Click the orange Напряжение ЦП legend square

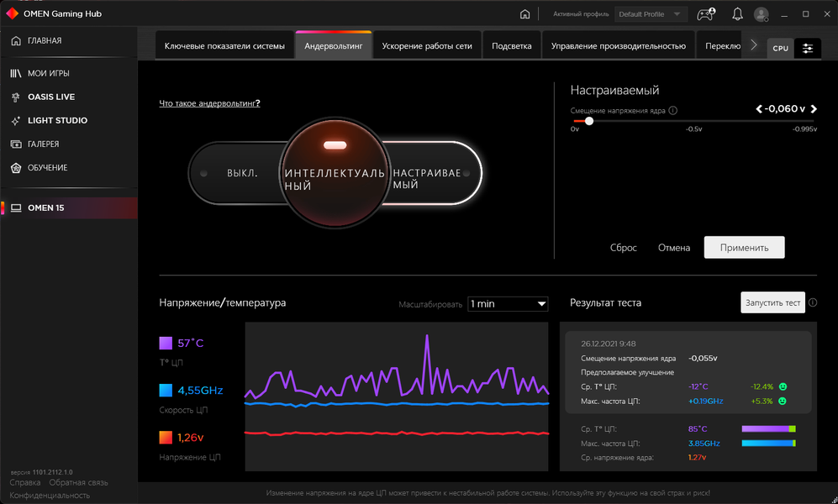point(166,438)
